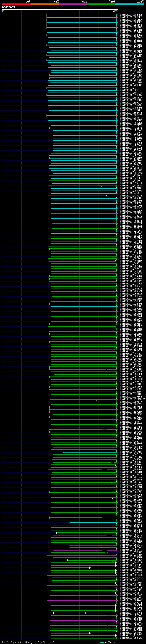This screenshot has width=146, height=644.
Task: Open hit UniRef100_Q84PE3
Action: (x=131, y=22)
